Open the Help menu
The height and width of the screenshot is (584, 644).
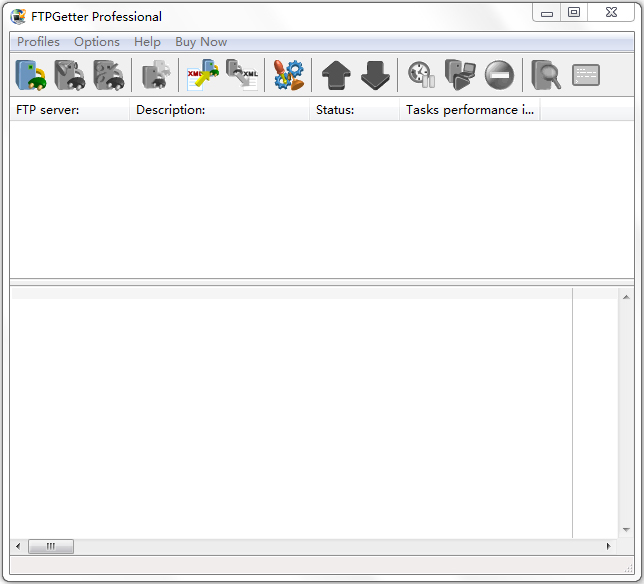[x=147, y=42]
